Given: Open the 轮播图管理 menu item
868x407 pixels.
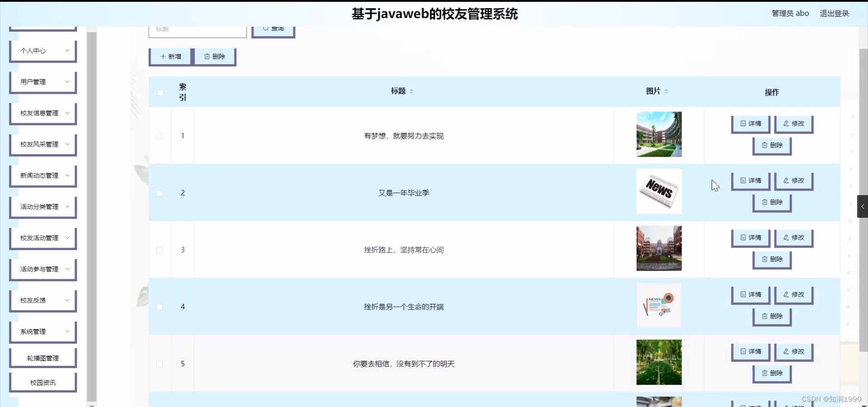Looking at the screenshot, I should (x=42, y=357).
